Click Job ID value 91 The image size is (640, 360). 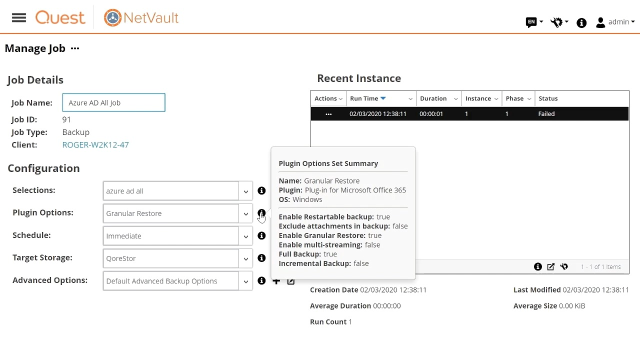point(67,120)
